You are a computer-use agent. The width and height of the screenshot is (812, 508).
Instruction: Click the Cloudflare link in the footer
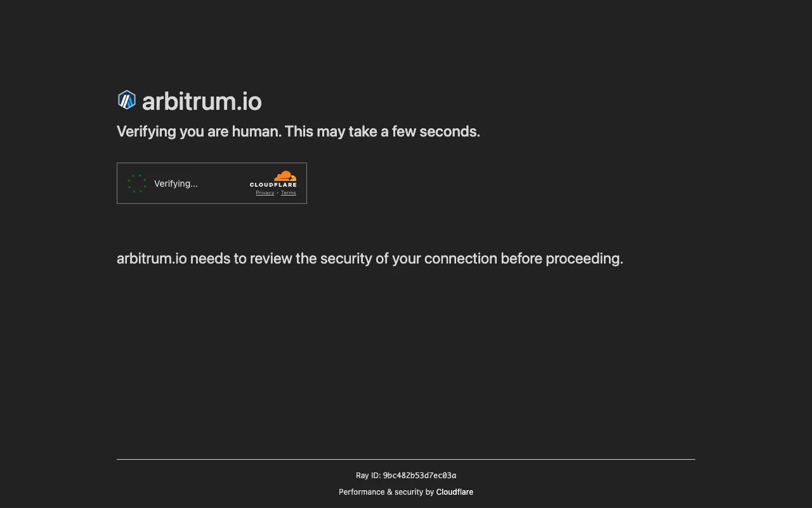tap(454, 491)
